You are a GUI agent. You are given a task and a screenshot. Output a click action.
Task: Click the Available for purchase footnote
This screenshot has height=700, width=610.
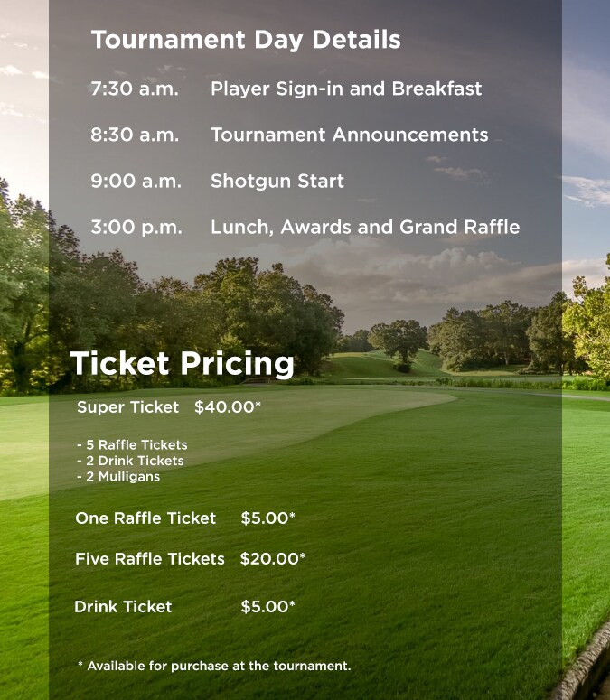(214, 667)
